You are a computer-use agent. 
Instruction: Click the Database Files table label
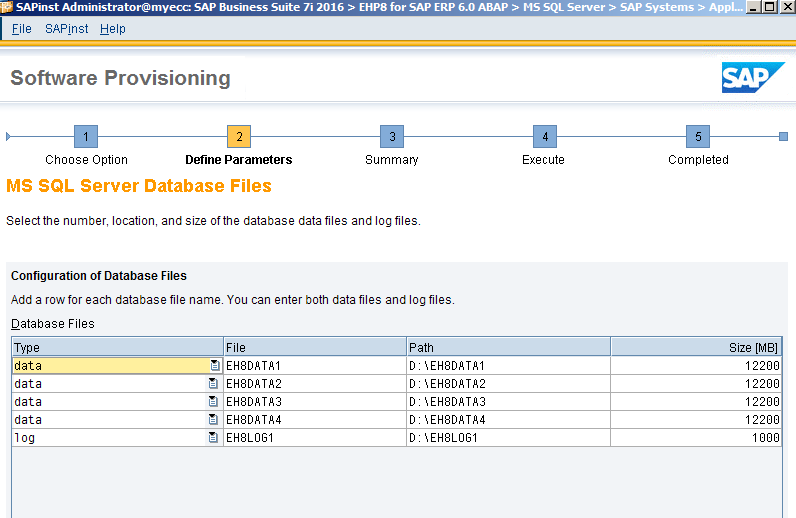(x=53, y=323)
